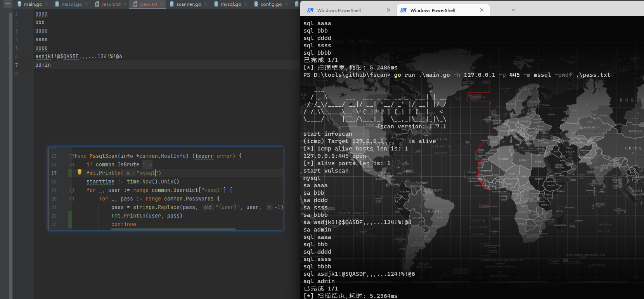Open a new terminal tab with plus
The image size is (644, 299).
tap(500, 10)
